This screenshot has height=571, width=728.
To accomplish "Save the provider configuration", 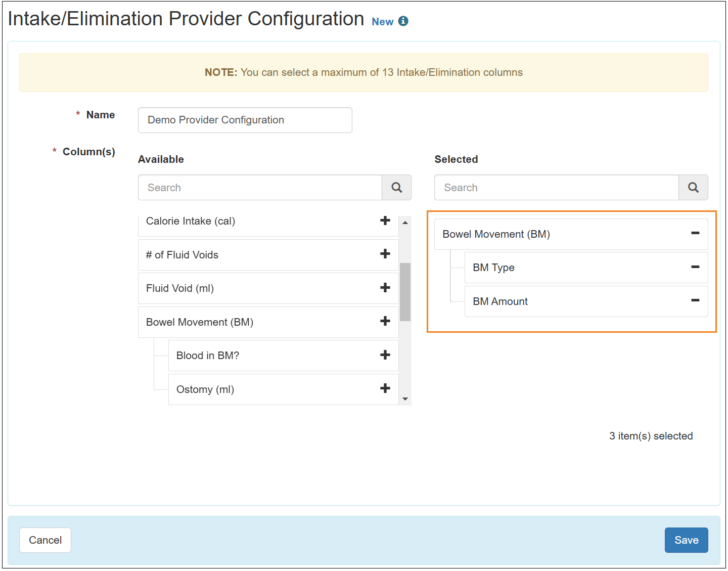I will [x=686, y=540].
